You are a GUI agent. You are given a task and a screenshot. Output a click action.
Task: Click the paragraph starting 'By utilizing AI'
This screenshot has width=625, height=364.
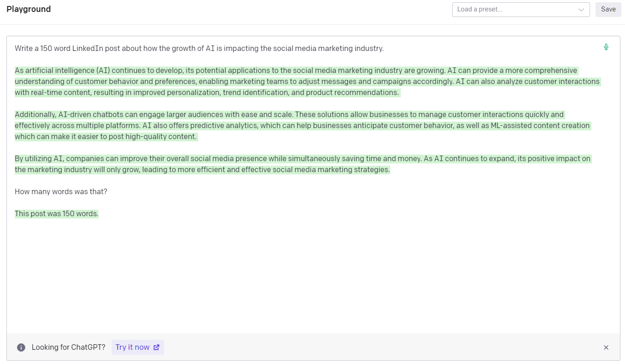point(302,164)
